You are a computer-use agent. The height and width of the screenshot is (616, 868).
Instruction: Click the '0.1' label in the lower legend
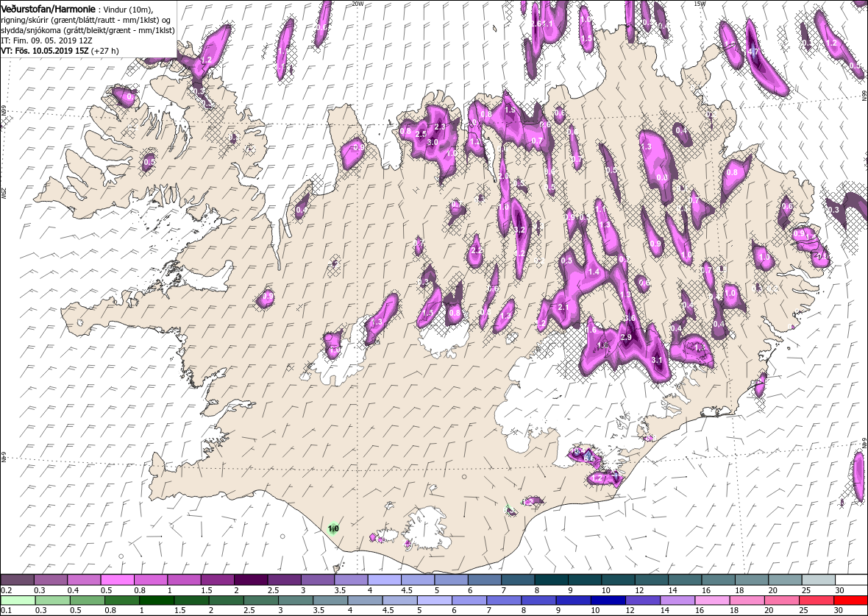pyautogui.click(x=7, y=610)
